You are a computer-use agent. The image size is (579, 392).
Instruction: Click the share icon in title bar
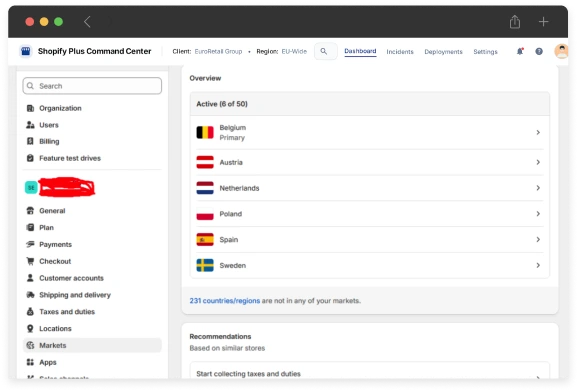(x=515, y=22)
